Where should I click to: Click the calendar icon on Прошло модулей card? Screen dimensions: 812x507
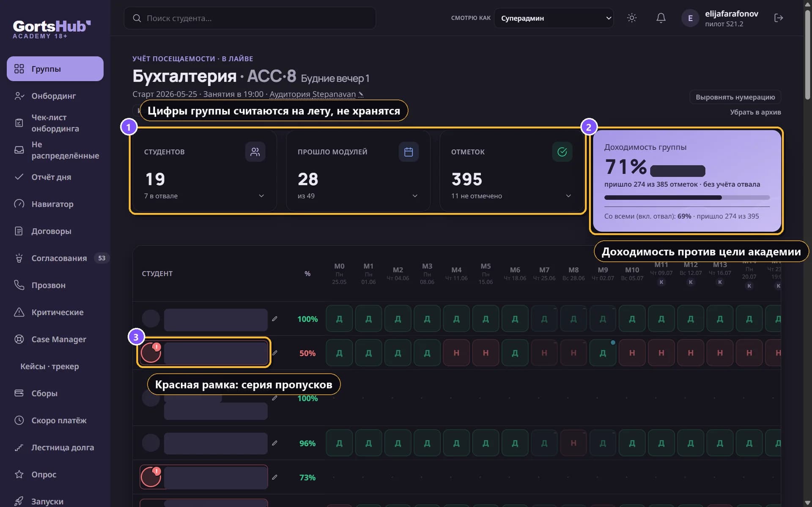(x=409, y=152)
